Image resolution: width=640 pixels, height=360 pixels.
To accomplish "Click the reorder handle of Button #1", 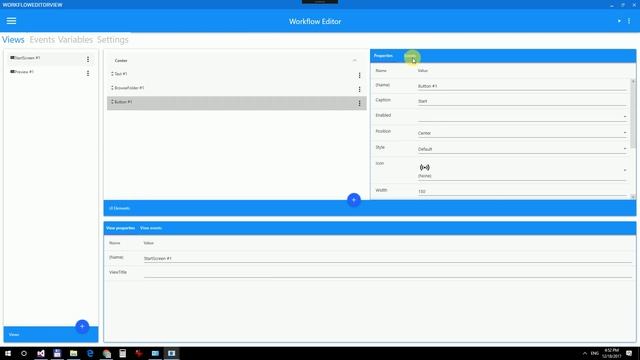I will pyautogui.click(x=112, y=102).
